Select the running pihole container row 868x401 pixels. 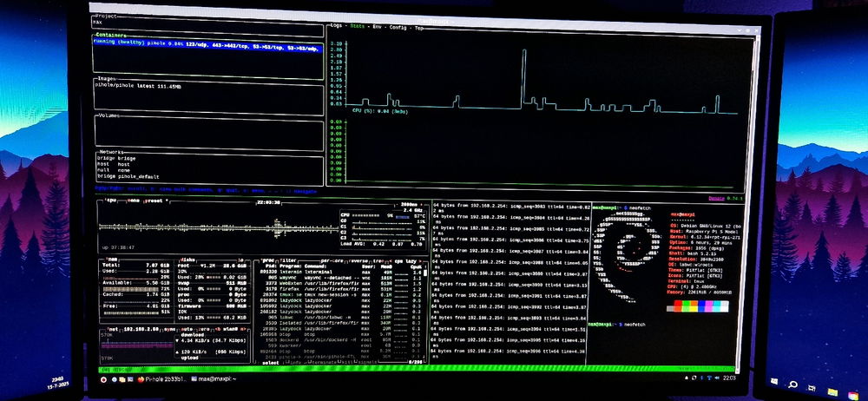pos(207,45)
